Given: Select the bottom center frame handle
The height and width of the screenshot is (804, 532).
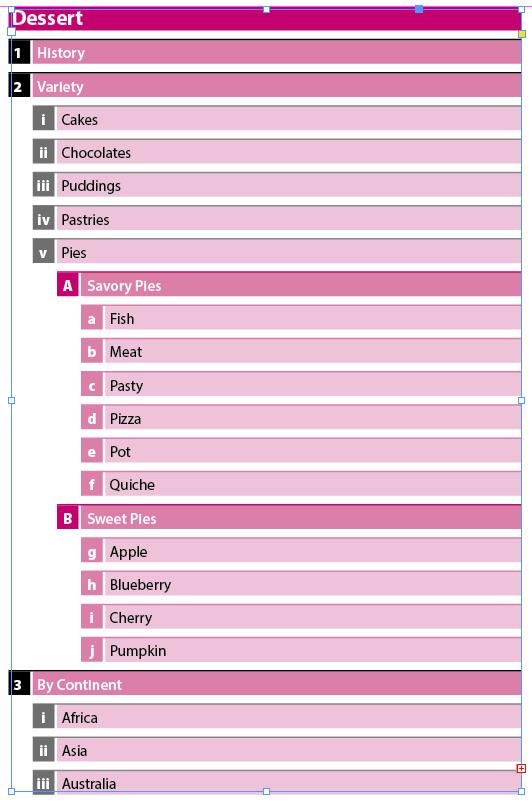Looking at the screenshot, I should pos(267,792).
